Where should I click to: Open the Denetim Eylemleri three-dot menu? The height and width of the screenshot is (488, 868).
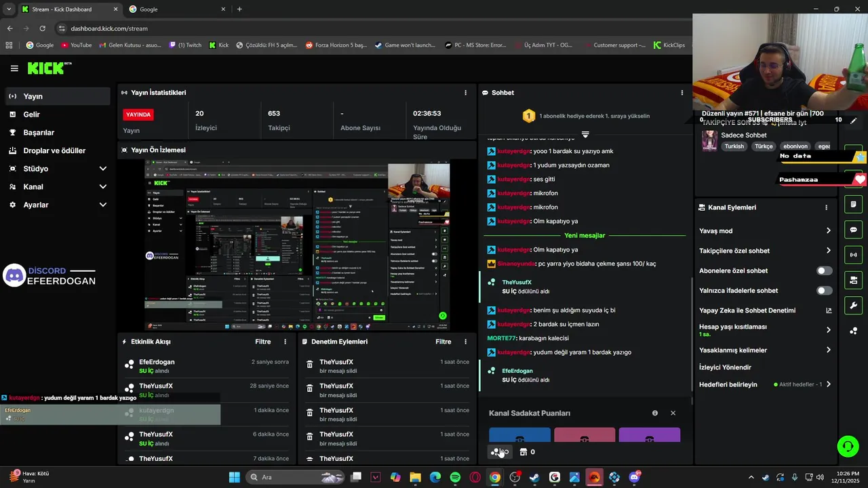click(465, 342)
